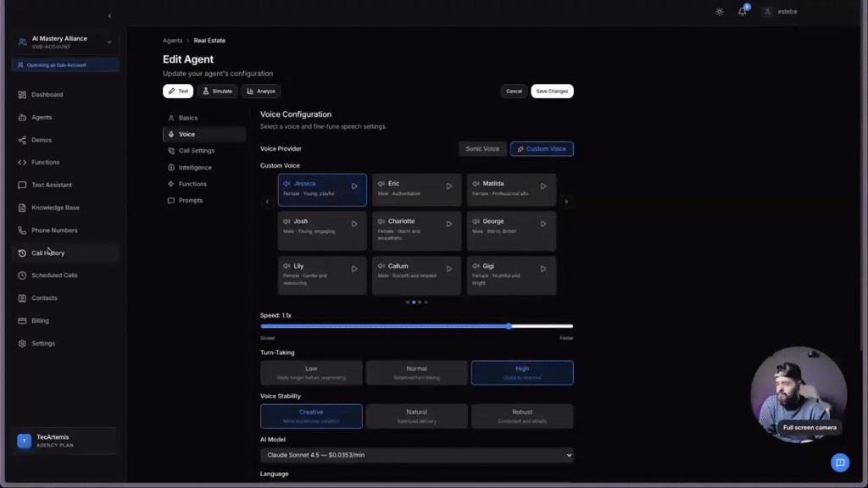Open Billing from the sidebar
Viewport: 868px width, 488px height.
pos(40,320)
